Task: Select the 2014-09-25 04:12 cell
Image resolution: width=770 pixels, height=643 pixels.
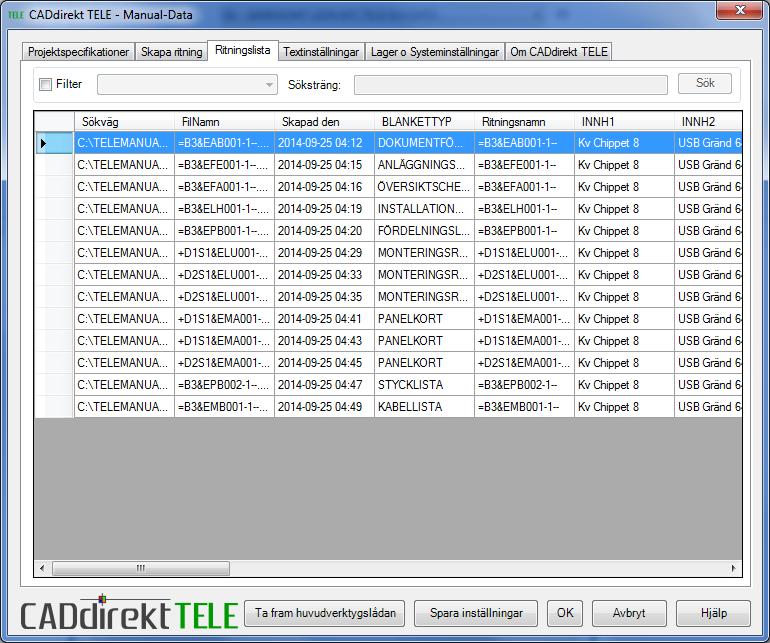Action: pyautogui.click(x=324, y=143)
